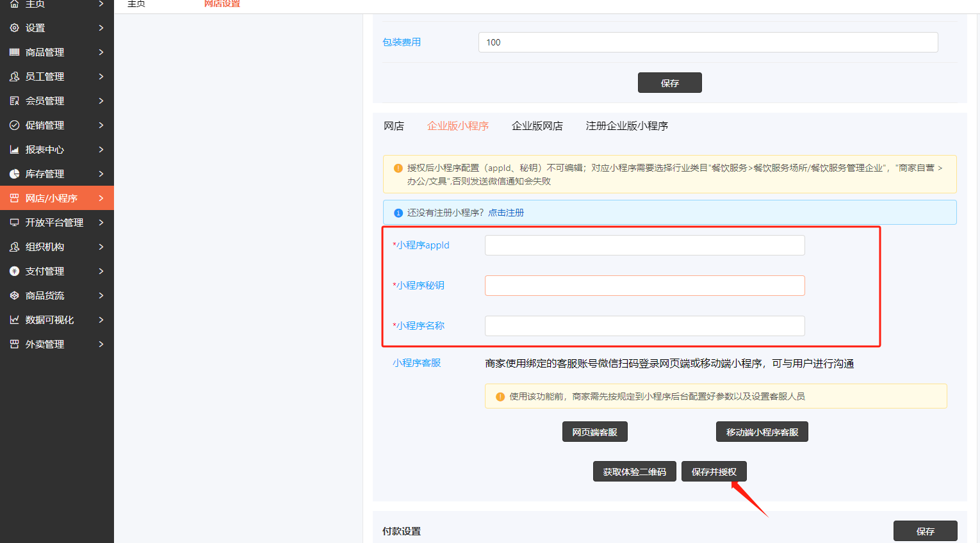
Task: Click the 保存并授权 button
Action: pyautogui.click(x=714, y=472)
